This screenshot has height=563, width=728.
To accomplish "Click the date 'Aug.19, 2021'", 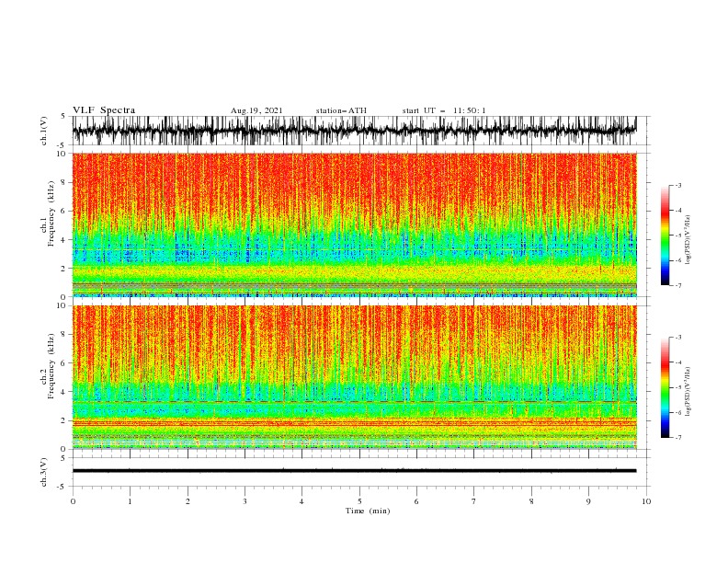I will click(256, 110).
